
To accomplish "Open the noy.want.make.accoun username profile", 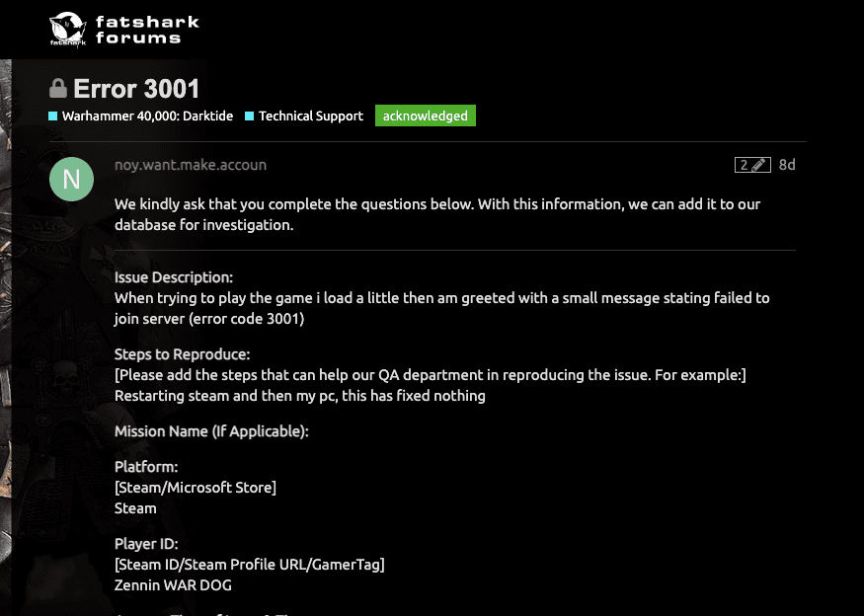I will click(191, 165).
